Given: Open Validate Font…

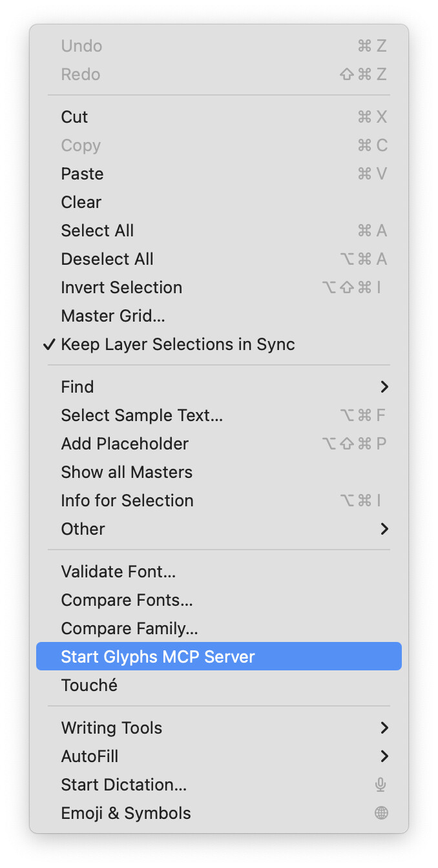Looking at the screenshot, I should pyautogui.click(x=118, y=572).
